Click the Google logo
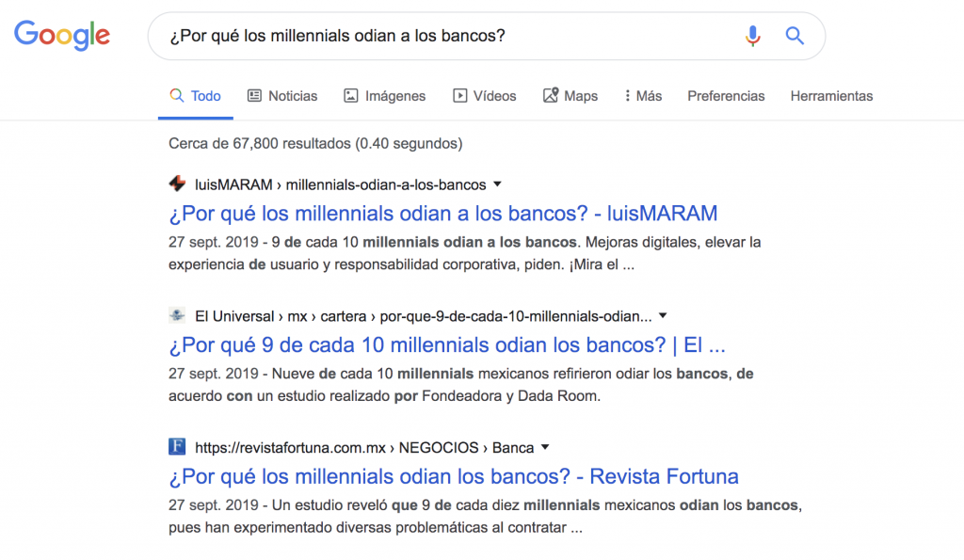This screenshot has height=560, width=964. pos(61,36)
